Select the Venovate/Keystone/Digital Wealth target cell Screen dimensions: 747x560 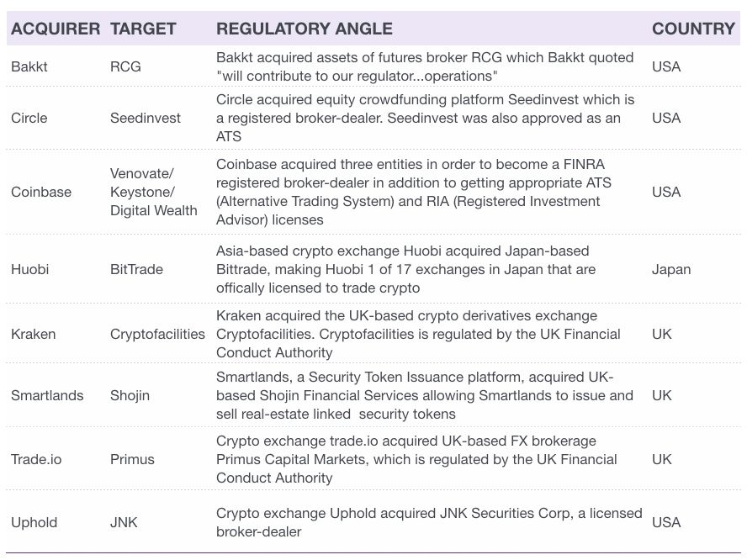[x=153, y=192]
